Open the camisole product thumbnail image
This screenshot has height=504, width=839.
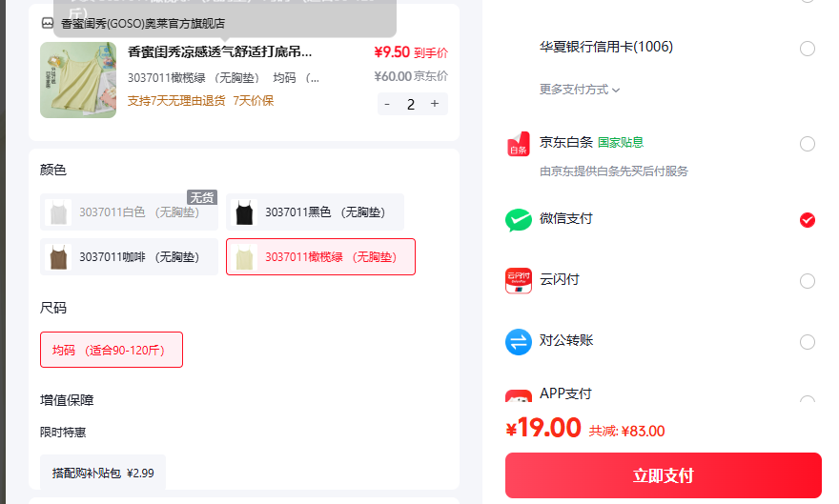[78, 80]
